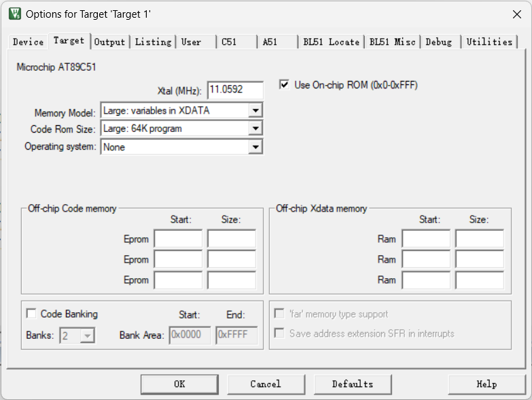Confirm settings with OK button
Screen dimensions: 532x400
[179, 384]
